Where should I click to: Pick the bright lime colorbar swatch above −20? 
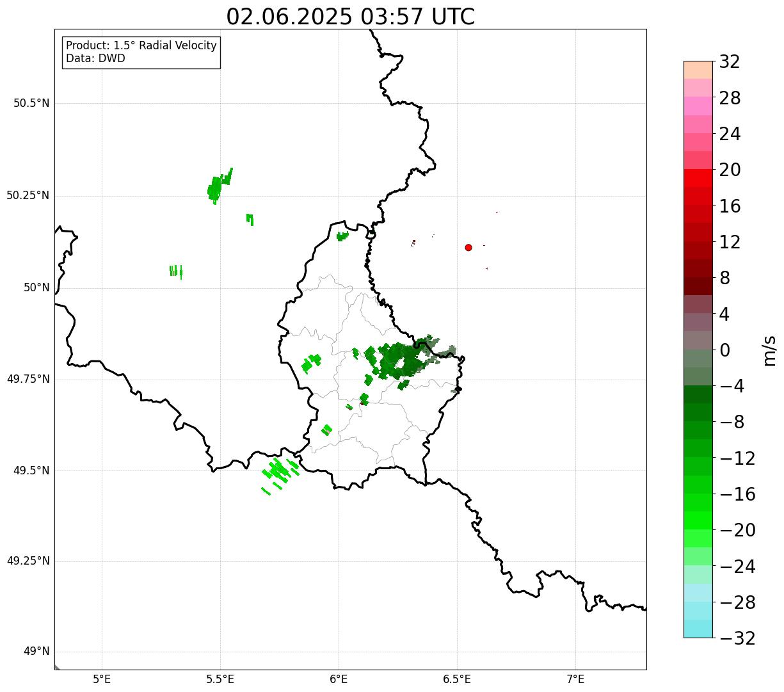coord(698,520)
